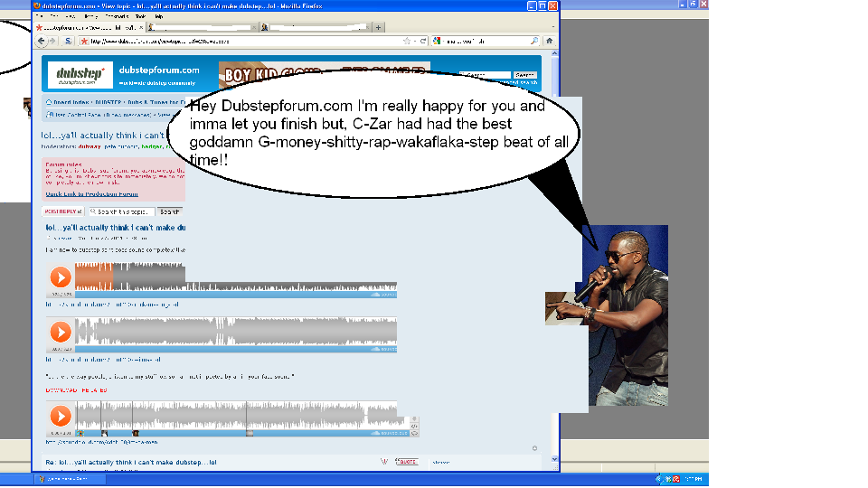Click the third commenter avatar on third track

(x=136, y=433)
